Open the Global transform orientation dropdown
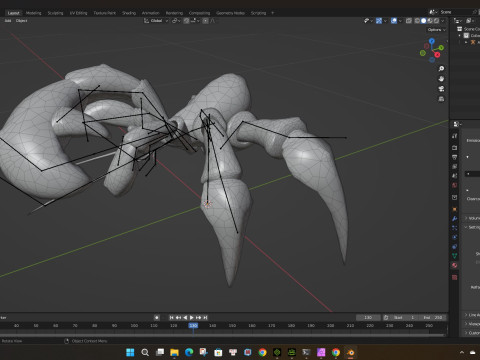 click(x=156, y=21)
